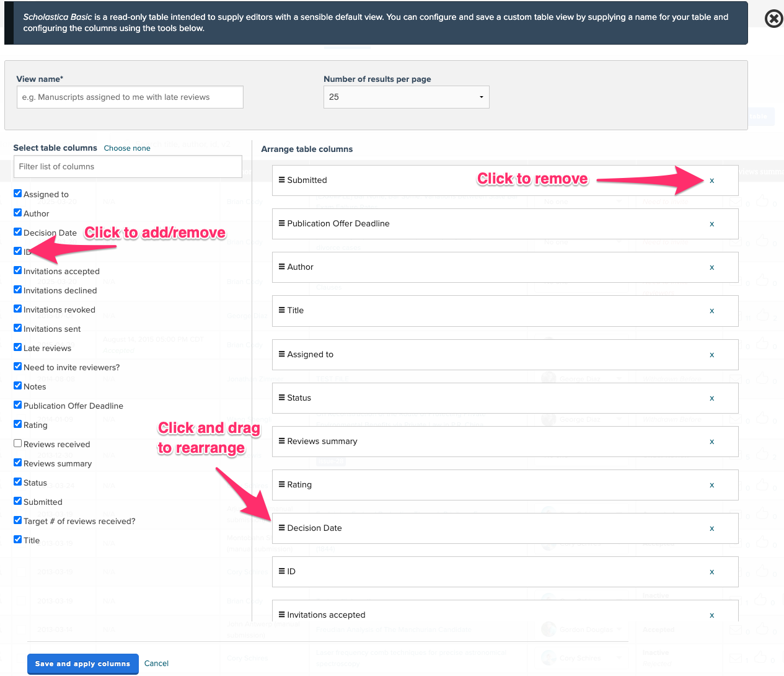The width and height of the screenshot is (784, 676).
Task: Click the Filter list of columns field
Action: point(128,167)
